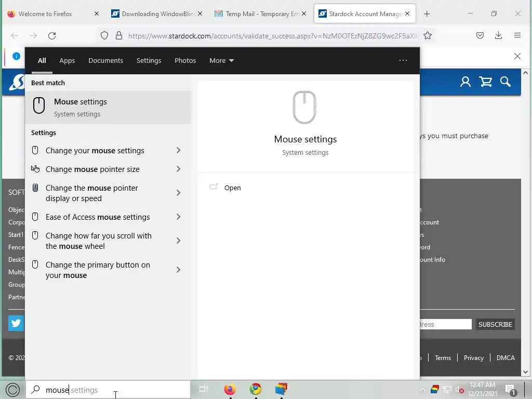
Task: Open Mouse settings best match result
Action: click(x=108, y=108)
